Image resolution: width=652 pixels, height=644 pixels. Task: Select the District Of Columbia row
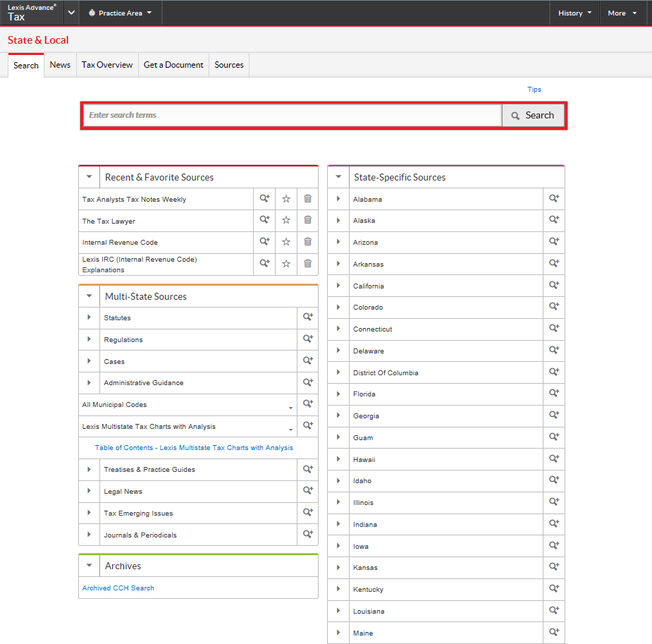pos(446,372)
